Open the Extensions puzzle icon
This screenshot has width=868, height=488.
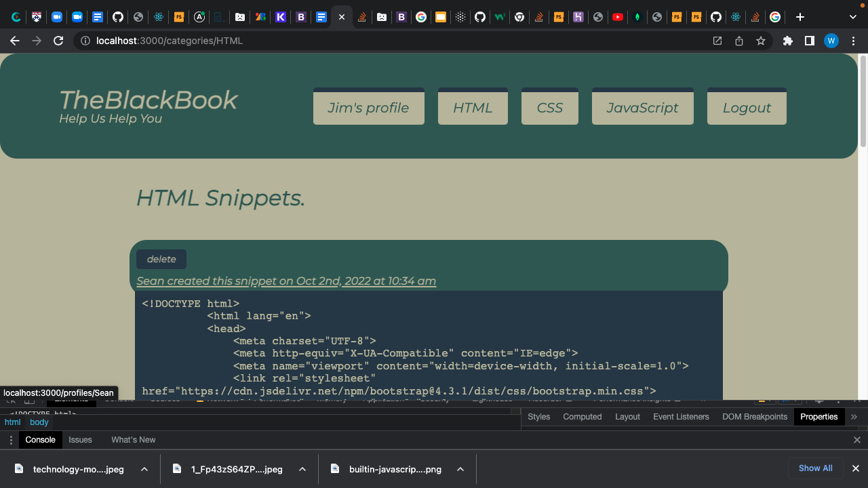click(787, 41)
